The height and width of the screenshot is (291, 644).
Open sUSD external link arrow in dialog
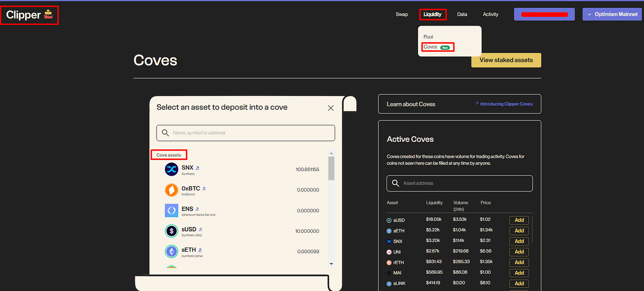point(200,229)
